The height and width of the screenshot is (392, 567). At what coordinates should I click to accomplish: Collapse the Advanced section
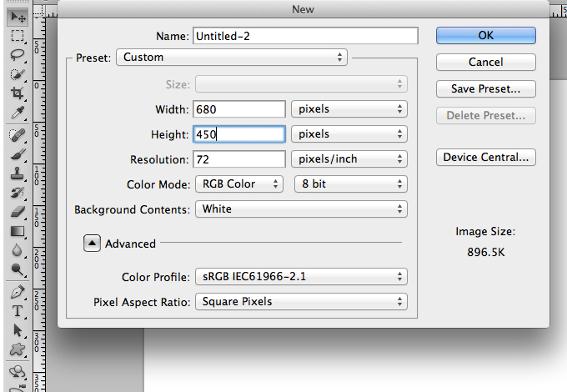[x=92, y=244]
